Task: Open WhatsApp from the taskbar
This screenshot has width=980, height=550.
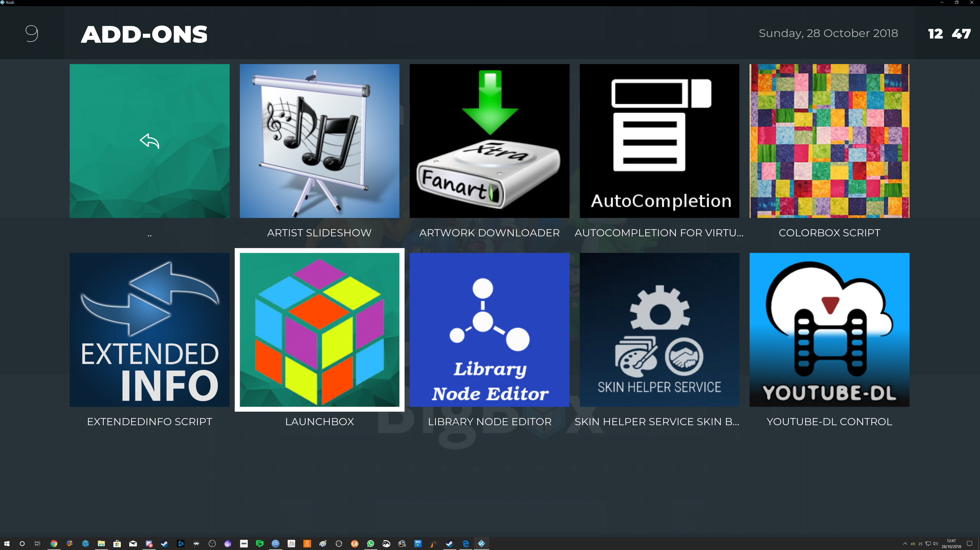Action: point(371,544)
